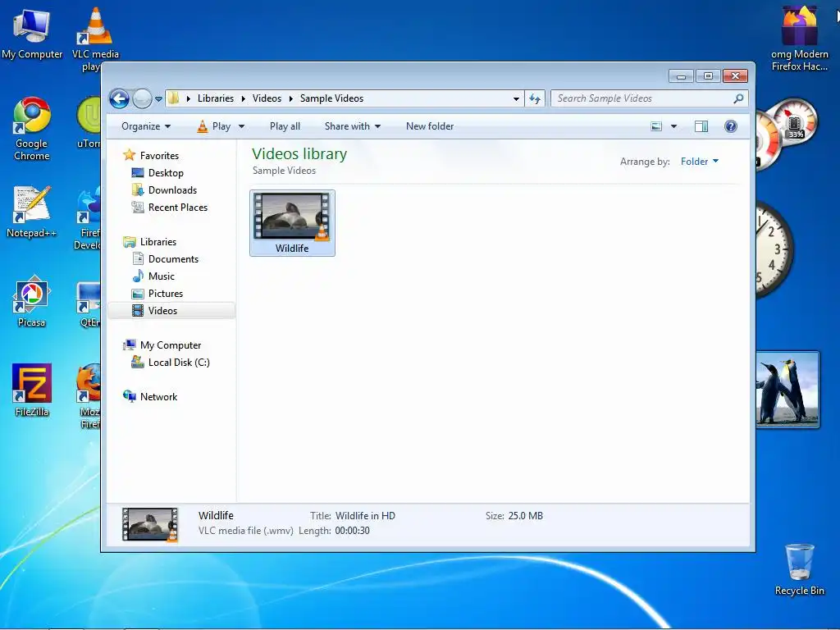The height and width of the screenshot is (630, 840).
Task: Open the address bar history dropdown
Action: (516, 98)
